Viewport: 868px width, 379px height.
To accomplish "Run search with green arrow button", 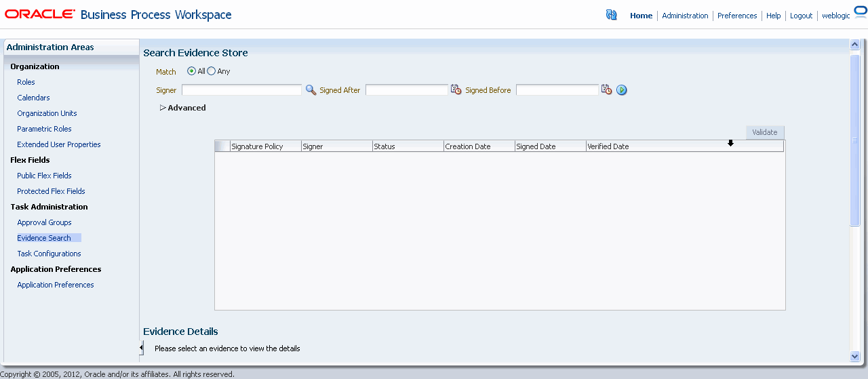I will pos(622,89).
